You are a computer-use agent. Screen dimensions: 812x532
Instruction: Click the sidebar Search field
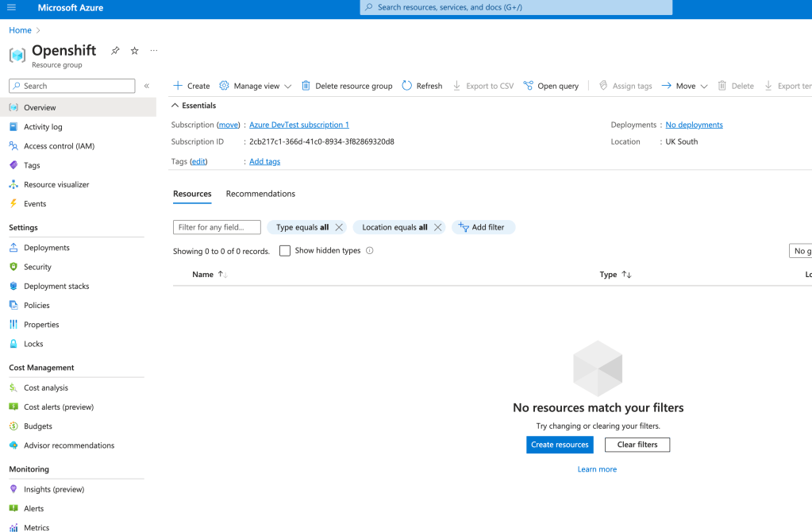tap(72, 86)
